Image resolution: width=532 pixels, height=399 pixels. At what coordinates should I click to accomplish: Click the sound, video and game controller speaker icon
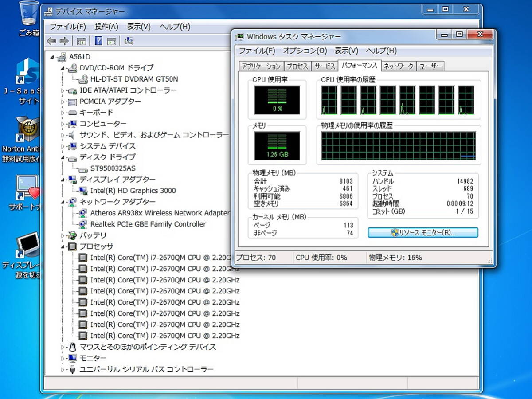coord(72,135)
